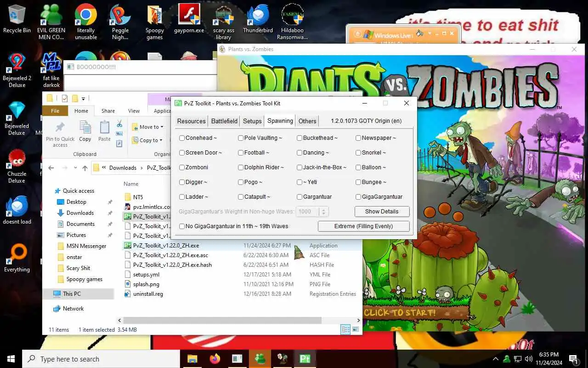Click the Paste icon in Explorer ribbon
The image size is (588, 368).
(x=104, y=131)
